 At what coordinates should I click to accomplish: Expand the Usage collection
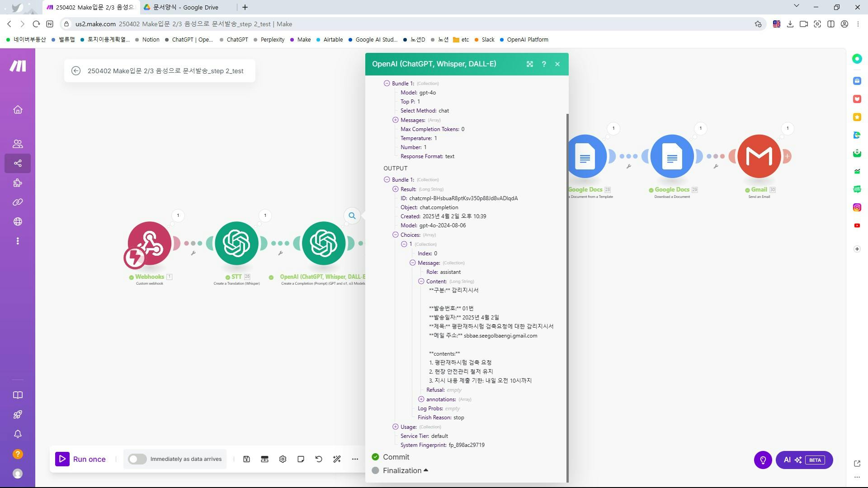[396, 427]
